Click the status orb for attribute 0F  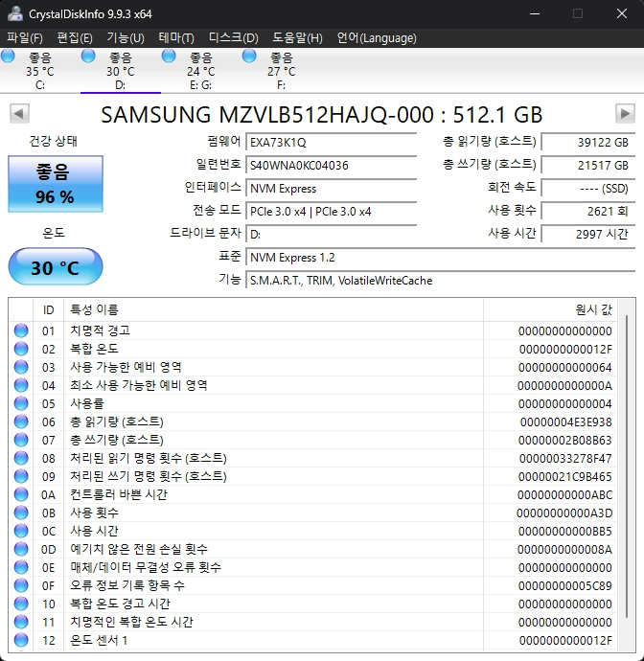click(x=21, y=585)
